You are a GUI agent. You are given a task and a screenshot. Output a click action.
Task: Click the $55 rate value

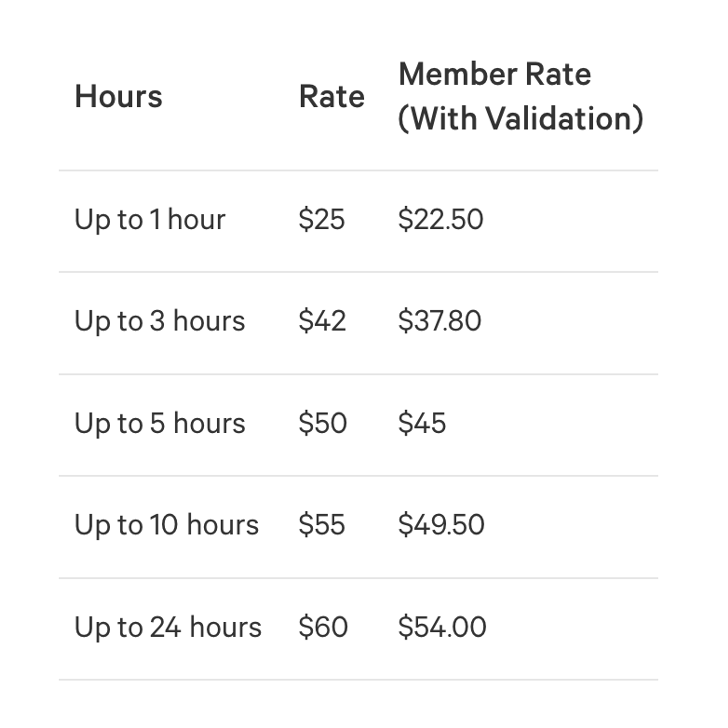pyautogui.click(x=321, y=525)
